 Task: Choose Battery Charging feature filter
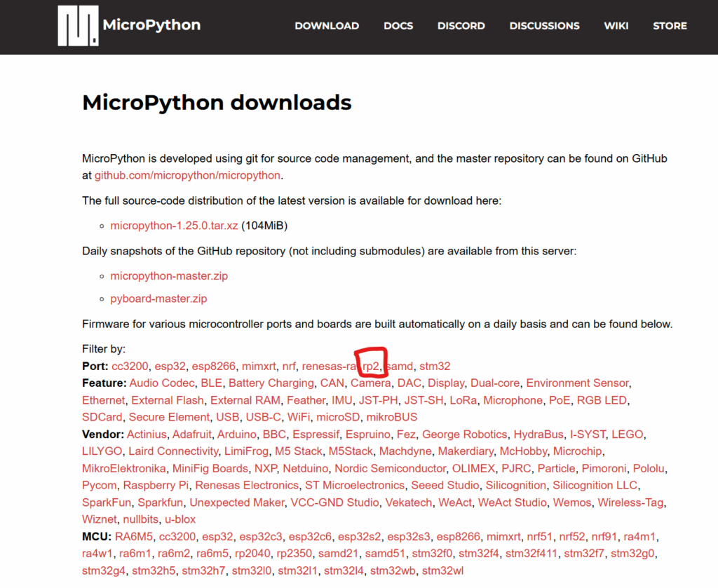(x=271, y=383)
